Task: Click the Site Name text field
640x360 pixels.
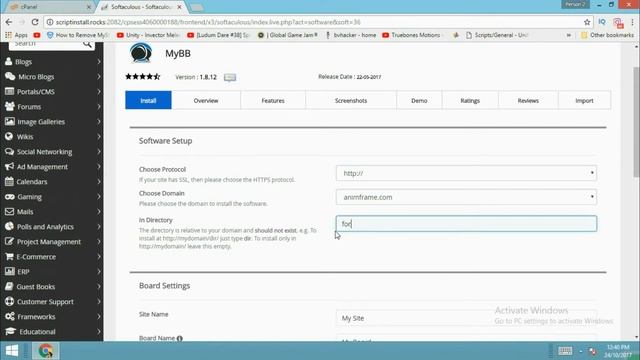Action: pyautogui.click(x=466, y=318)
